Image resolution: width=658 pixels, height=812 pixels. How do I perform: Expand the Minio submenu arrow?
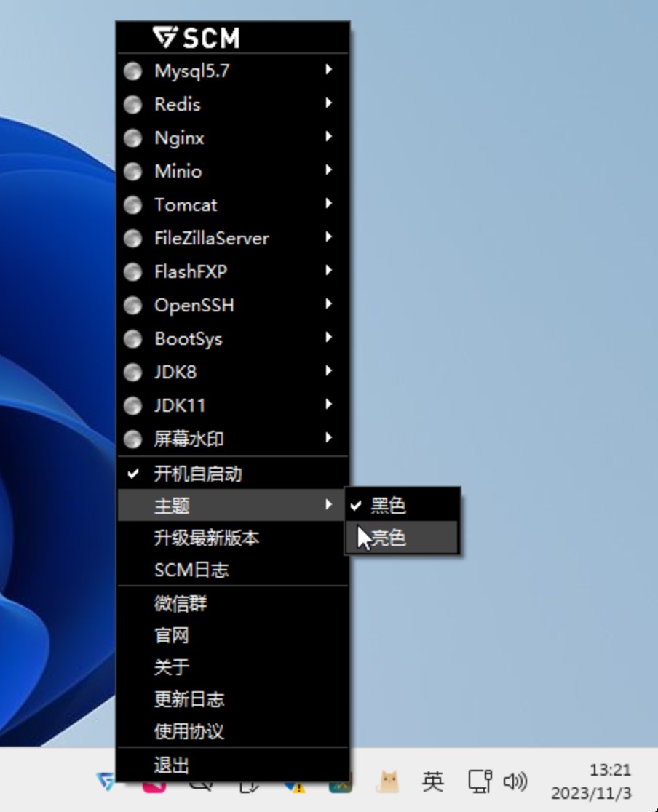(x=328, y=170)
